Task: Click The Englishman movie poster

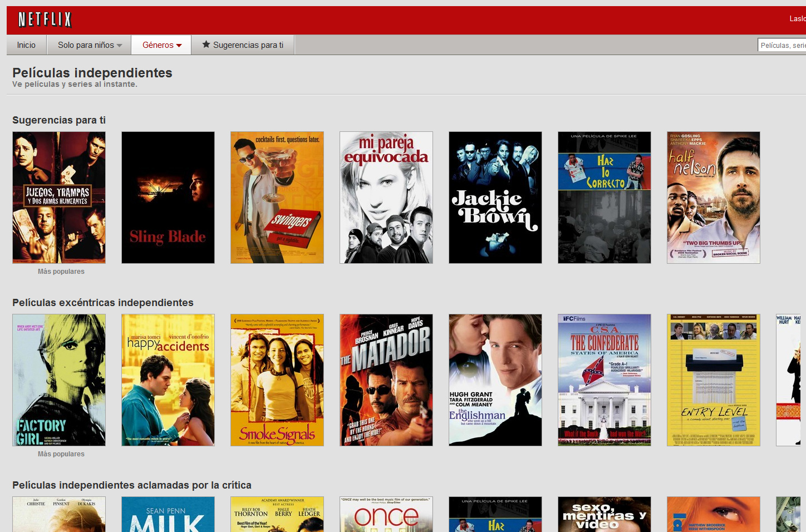Action: (x=495, y=380)
